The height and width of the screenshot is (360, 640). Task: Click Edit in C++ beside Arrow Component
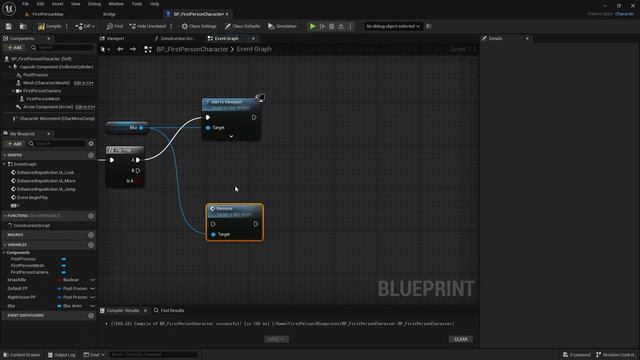(85, 107)
